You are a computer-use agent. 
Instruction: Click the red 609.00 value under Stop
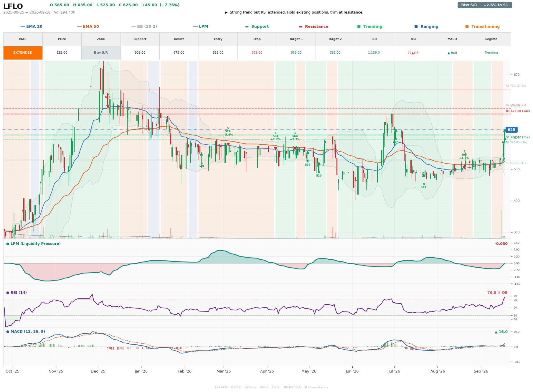pos(257,53)
